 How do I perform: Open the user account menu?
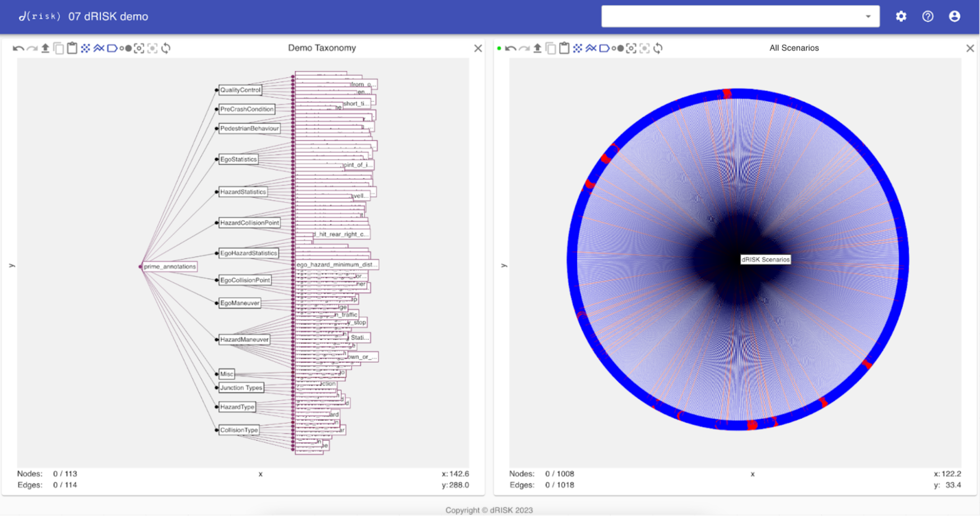click(954, 16)
